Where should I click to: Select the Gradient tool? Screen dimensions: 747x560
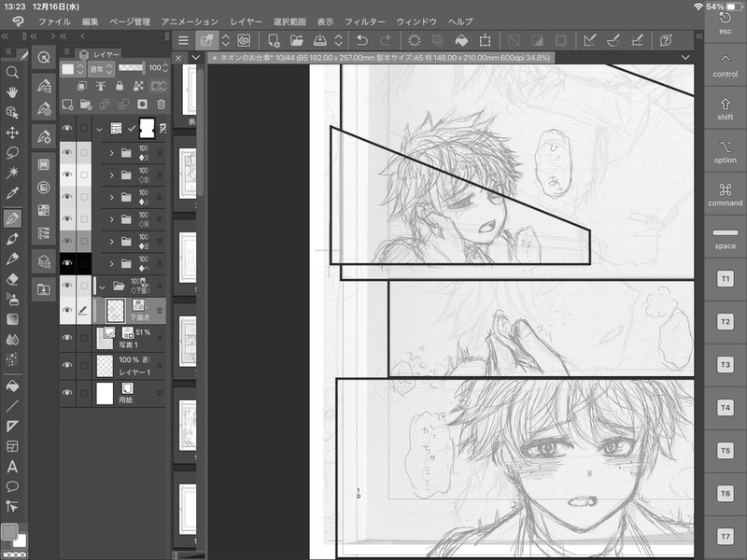click(x=12, y=319)
